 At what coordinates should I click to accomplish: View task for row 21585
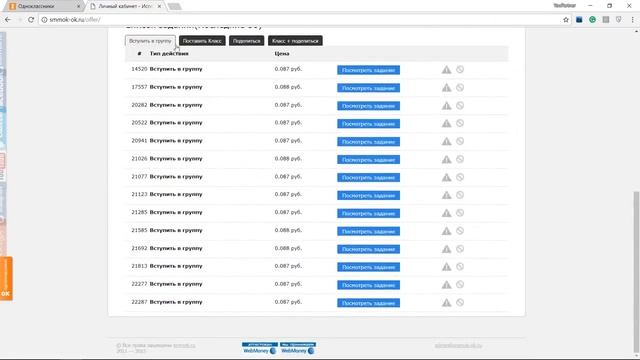point(368,231)
